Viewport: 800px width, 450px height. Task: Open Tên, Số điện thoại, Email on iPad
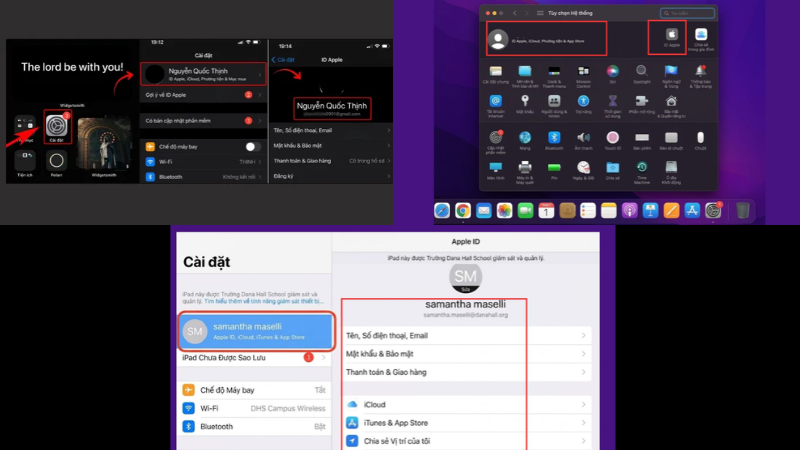pyautogui.click(x=467, y=335)
